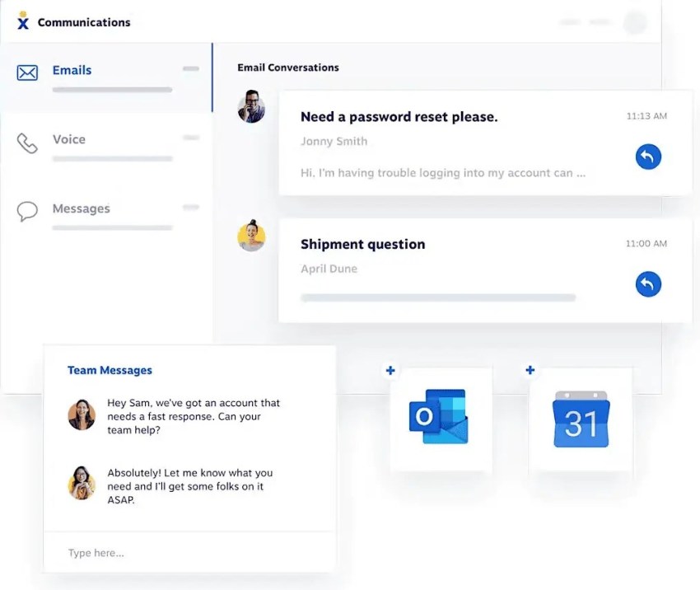Click the Type here message field
The image size is (700, 590).
pyautogui.click(x=189, y=552)
